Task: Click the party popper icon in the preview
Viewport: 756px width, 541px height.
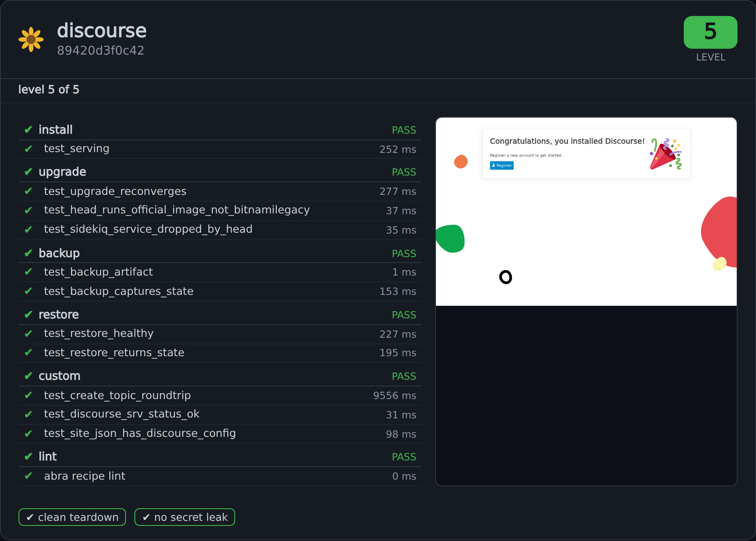Action: coord(666,154)
